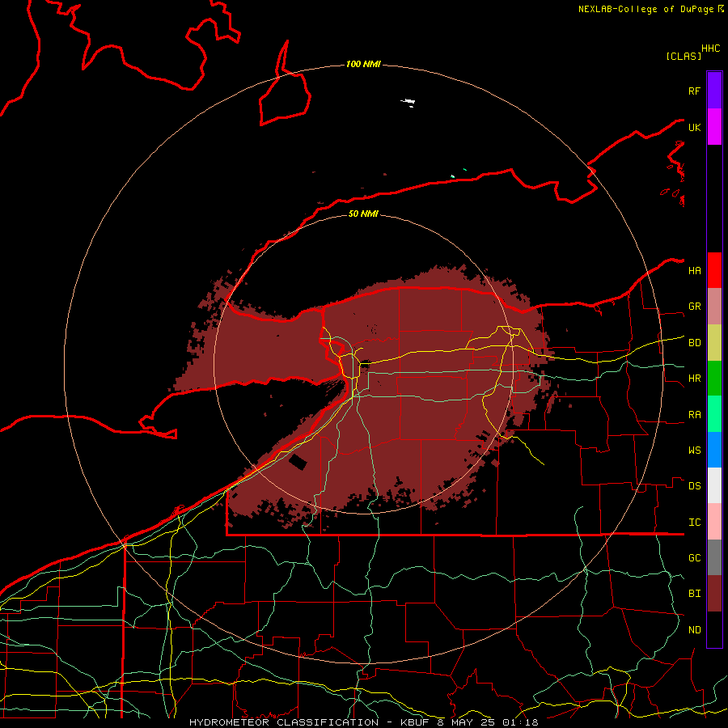Click the RF legend label

point(694,91)
